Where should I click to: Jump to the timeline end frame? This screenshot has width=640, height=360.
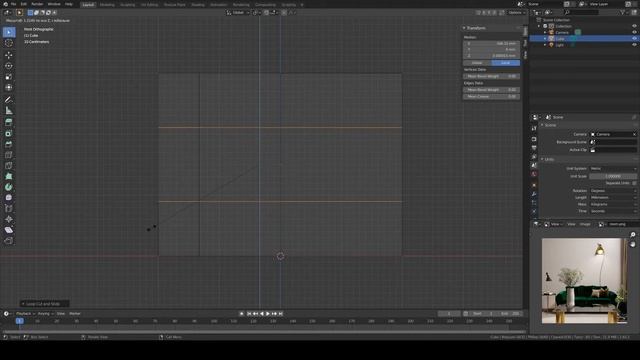(x=280, y=314)
